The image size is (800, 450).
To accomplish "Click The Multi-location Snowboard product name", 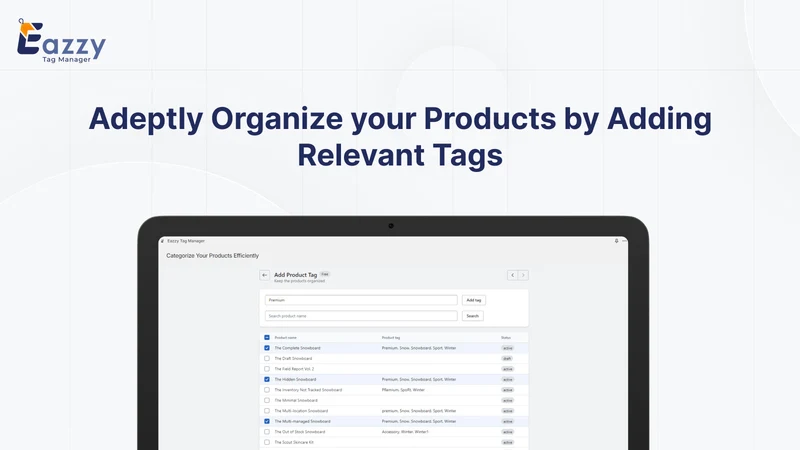I will [301, 411].
